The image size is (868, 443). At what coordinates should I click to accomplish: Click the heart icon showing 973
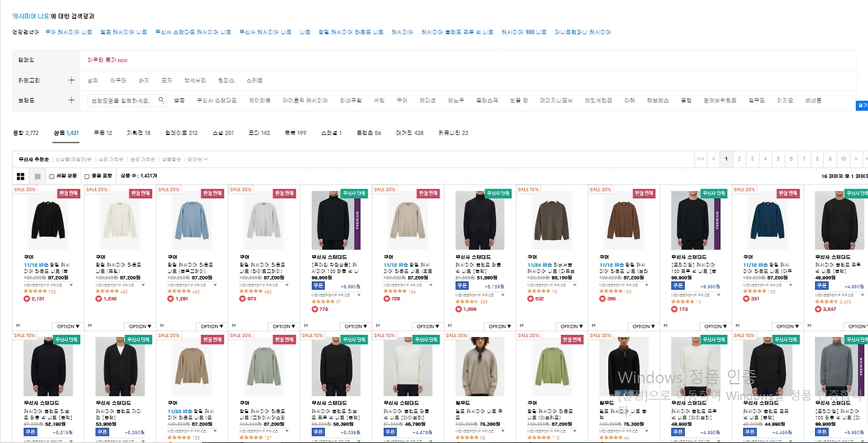[242, 298]
